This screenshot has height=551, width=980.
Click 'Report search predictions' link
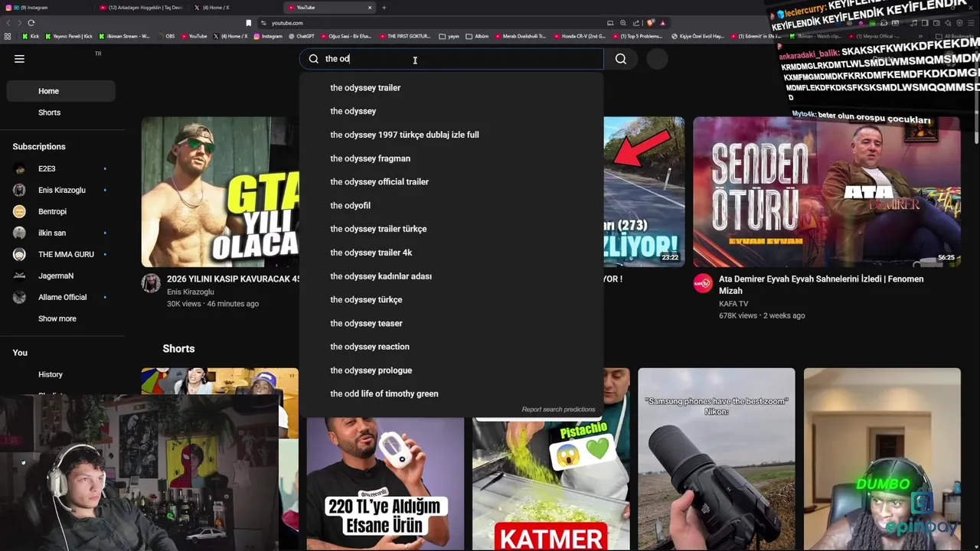[558, 409]
